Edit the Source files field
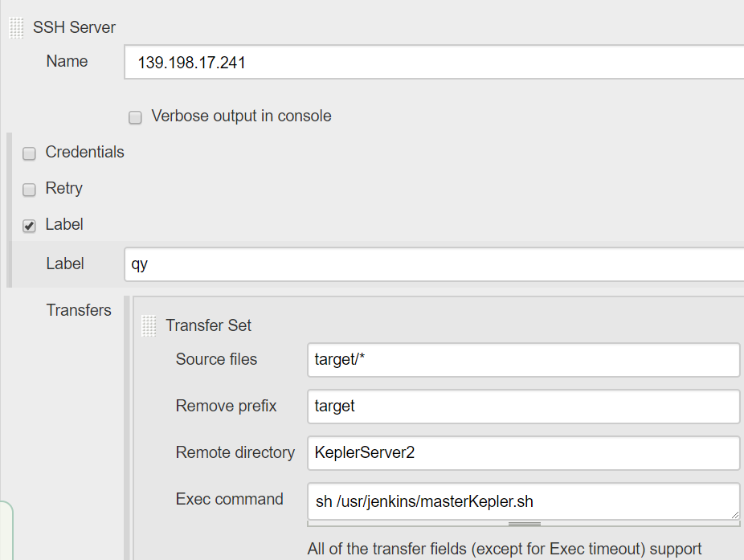Screen dimensions: 744x560 (x=523, y=360)
